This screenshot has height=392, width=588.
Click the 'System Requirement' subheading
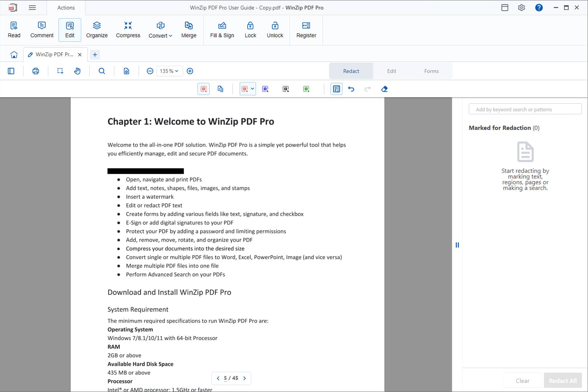point(138,310)
